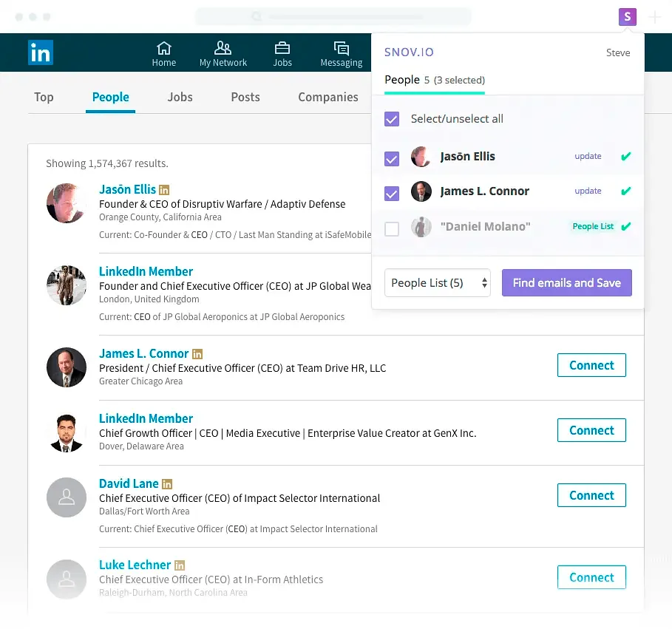
Task: Open the Snov.io extension icon in the browser toolbar
Action: [627, 16]
